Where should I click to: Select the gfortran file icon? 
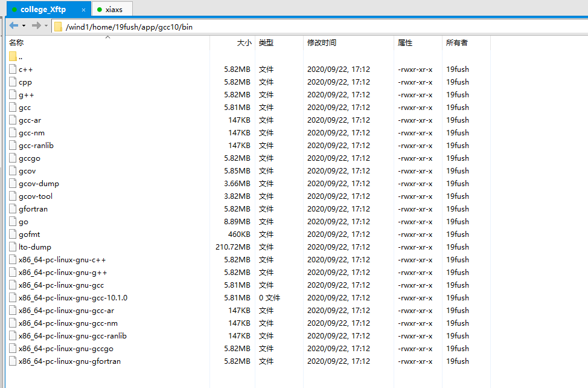pos(13,209)
